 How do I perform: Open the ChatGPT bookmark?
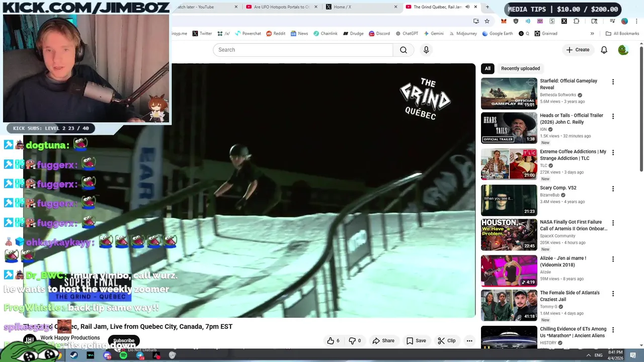[x=407, y=34]
